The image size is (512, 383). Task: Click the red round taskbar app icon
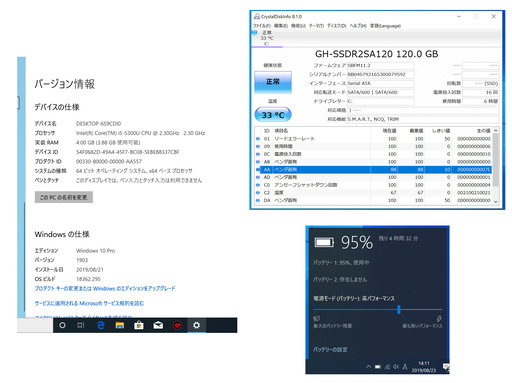point(177,325)
